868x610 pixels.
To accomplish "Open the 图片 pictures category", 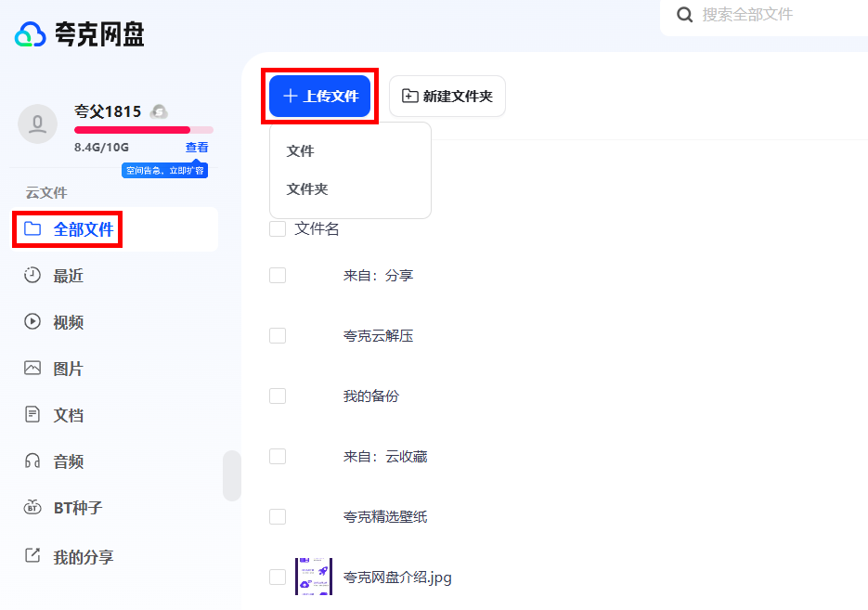I will [x=68, y=369].
